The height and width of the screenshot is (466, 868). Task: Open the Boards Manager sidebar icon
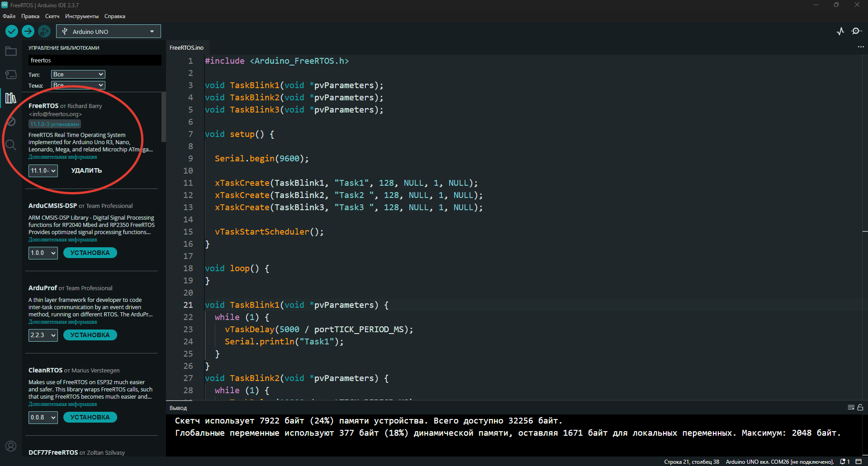[11, 75]
